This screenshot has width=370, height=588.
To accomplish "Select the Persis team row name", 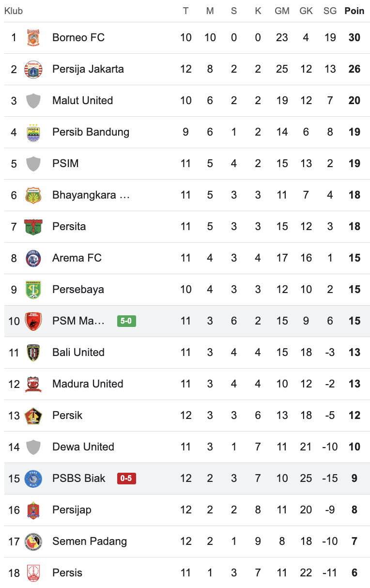I will click(67, 573).
